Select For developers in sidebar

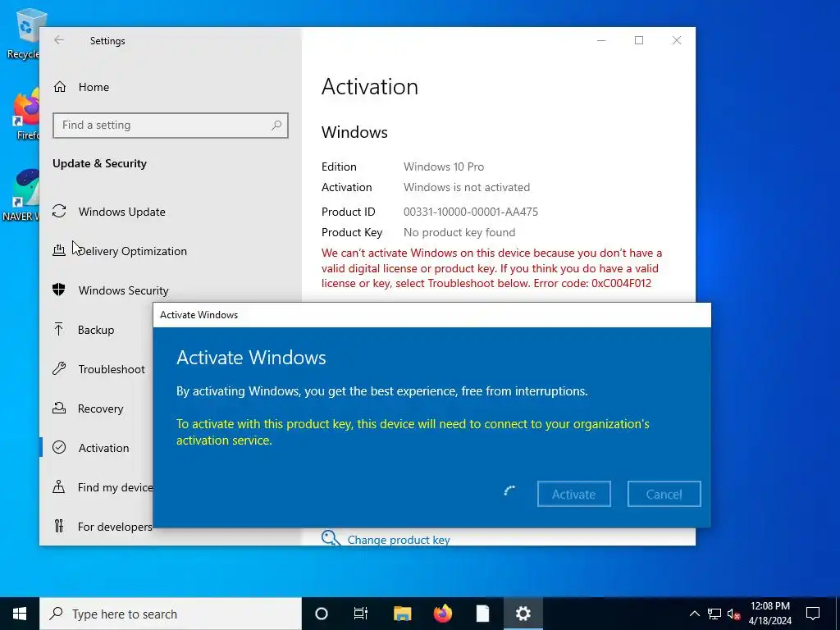(115, 527)
